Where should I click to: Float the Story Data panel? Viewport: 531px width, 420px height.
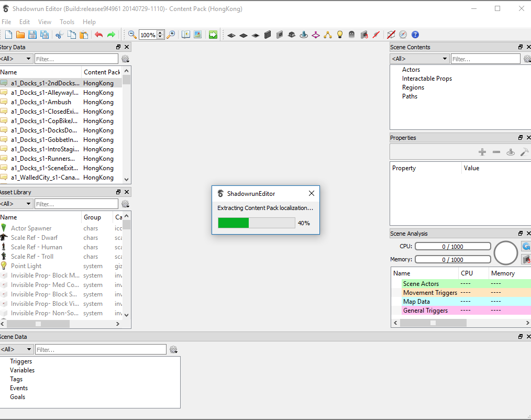tap(118, 47)
